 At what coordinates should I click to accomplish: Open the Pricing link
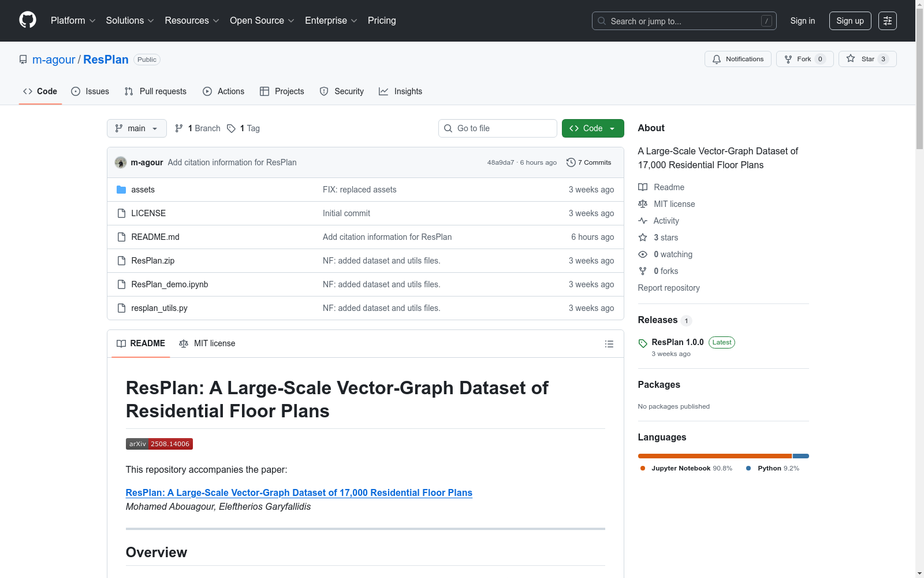(382, 21)
